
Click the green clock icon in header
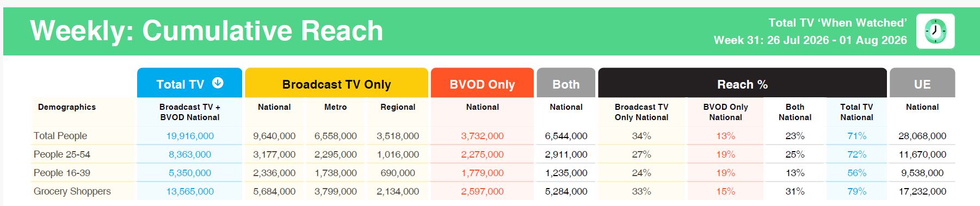click(935, 31)
